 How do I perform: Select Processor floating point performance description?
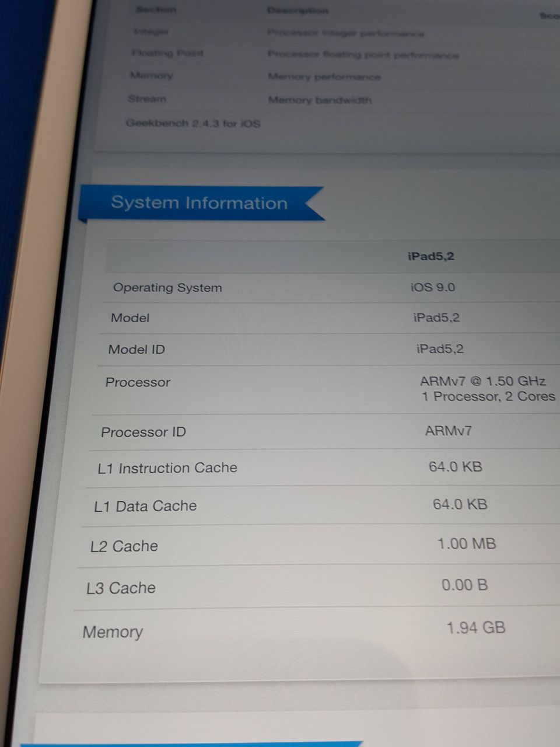(x=363, y=55)
